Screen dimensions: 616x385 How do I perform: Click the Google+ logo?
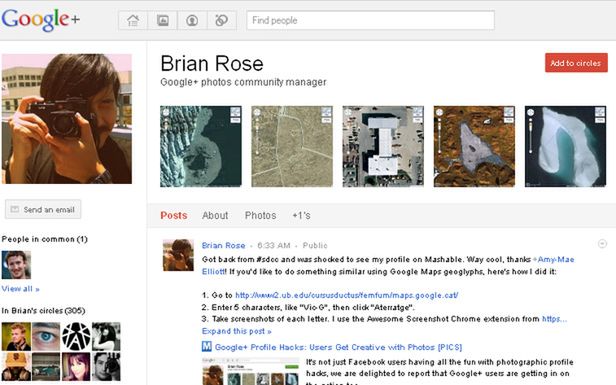[41, 20]
